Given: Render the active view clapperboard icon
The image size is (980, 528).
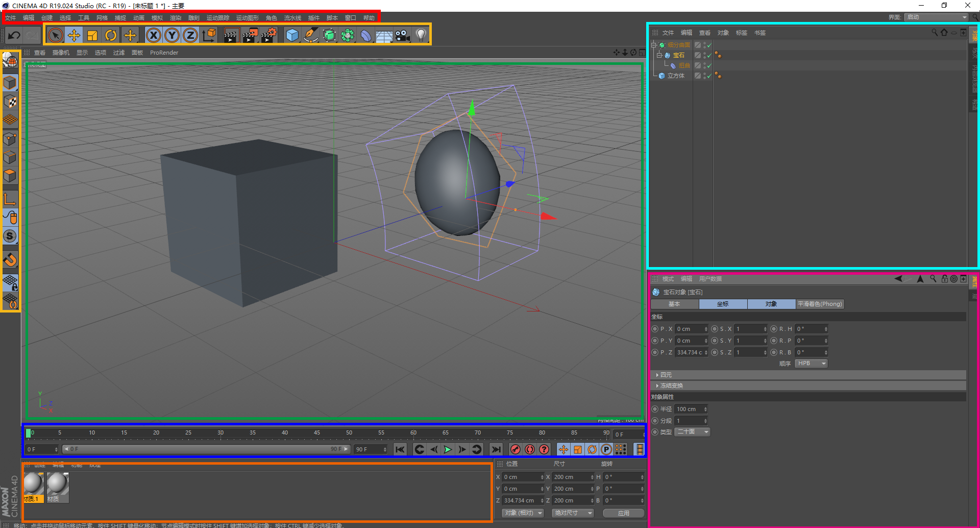Looking at the screenshot, I should tap(231, 35).
